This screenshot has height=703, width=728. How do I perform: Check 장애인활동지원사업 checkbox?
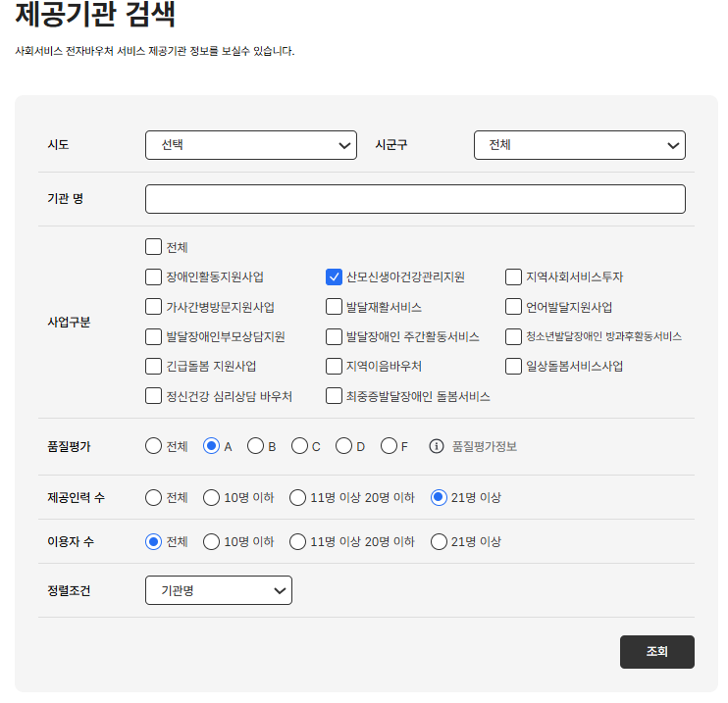pyautogui.click(x=153, y=277)
